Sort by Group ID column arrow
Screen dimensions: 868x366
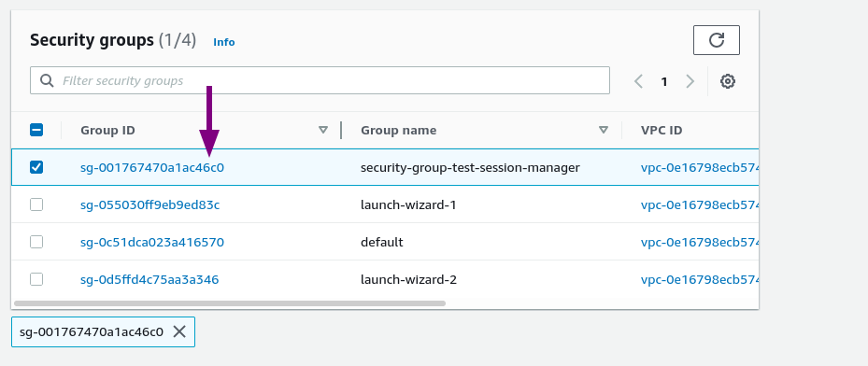click(x=323, y=130)
